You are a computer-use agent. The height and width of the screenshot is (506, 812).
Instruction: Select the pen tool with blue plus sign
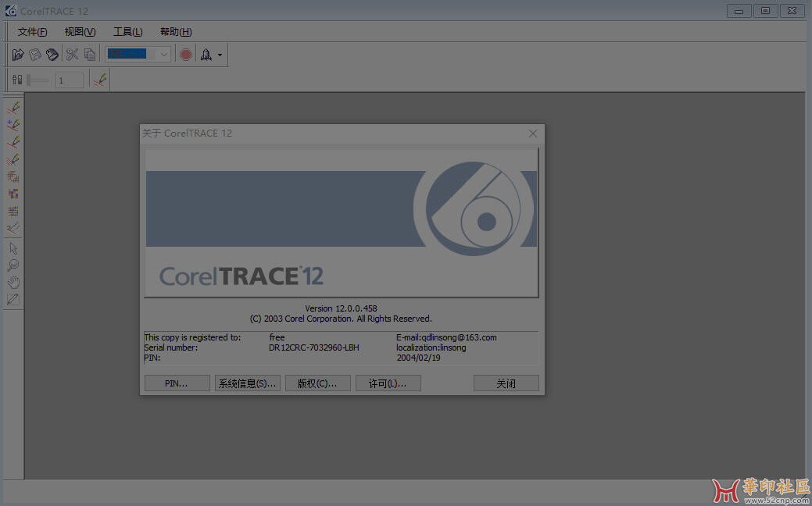click(13, 126)
